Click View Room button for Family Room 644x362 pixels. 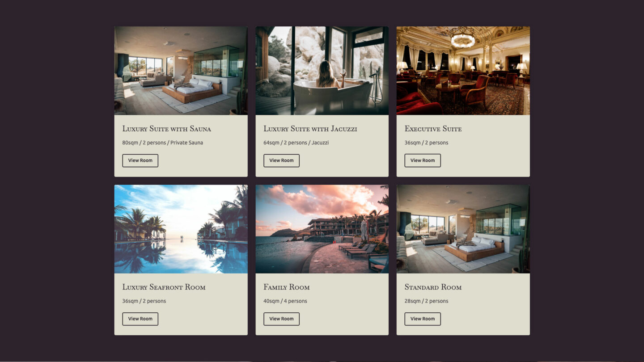[281, 319]
